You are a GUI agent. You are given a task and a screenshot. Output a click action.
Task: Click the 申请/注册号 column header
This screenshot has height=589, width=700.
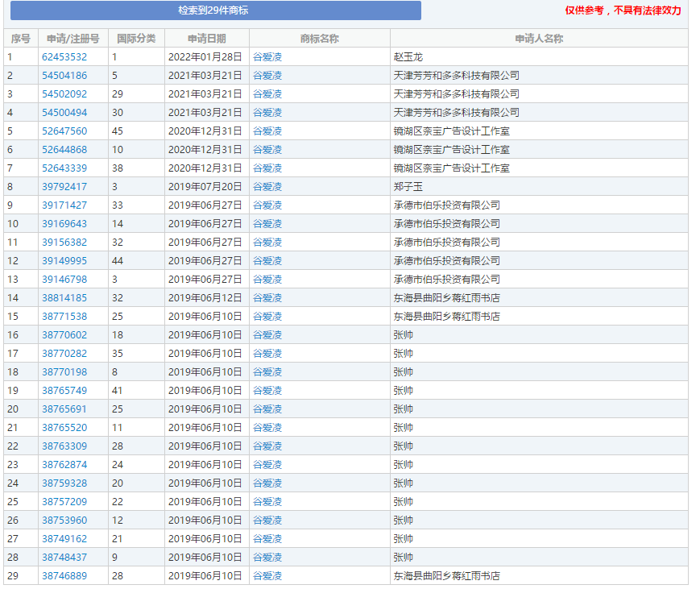[73, 39]
